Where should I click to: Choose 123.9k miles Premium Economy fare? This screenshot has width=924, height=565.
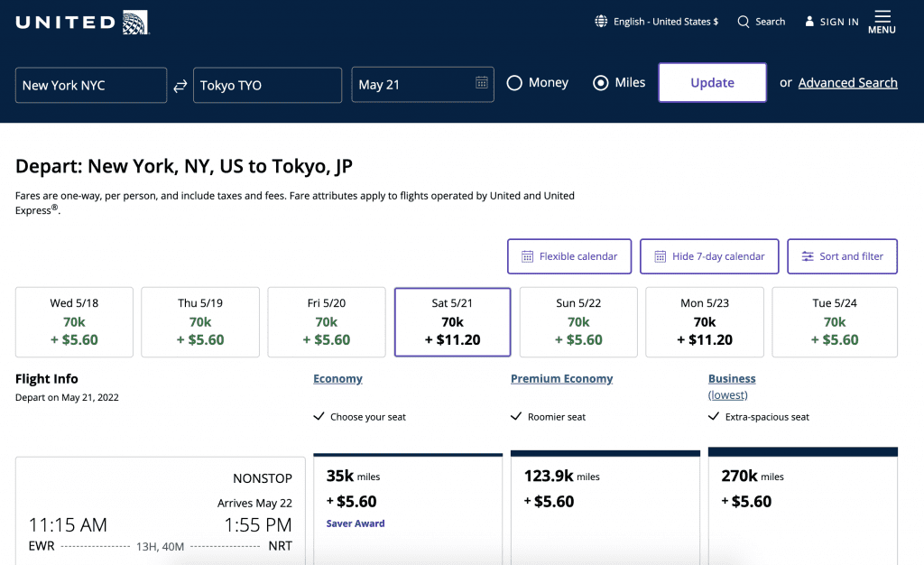coord(605,508)
